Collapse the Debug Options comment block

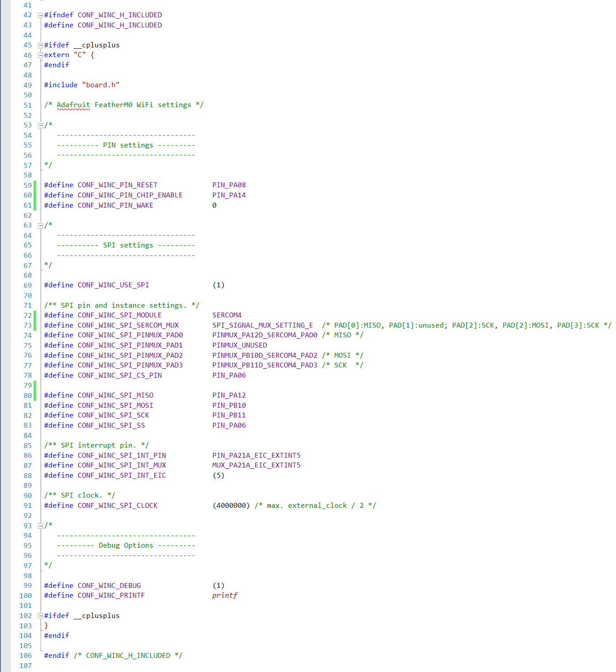[40, 526]
